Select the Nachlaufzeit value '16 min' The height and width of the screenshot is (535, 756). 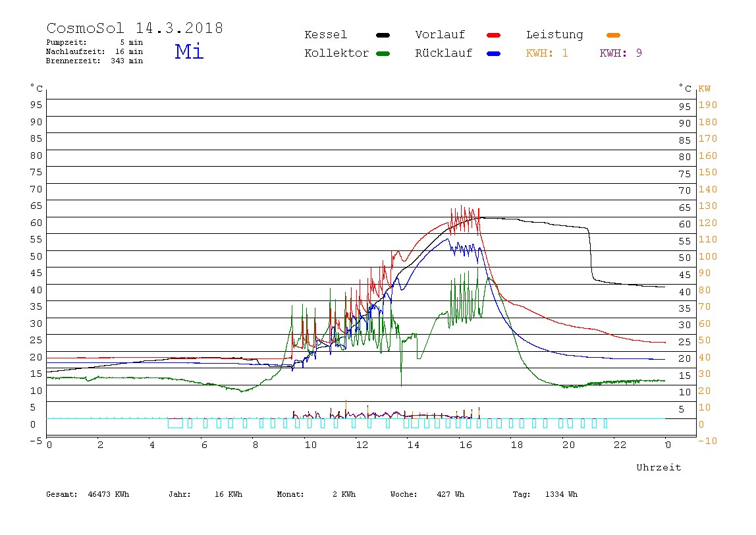click(x=129, y=51)
